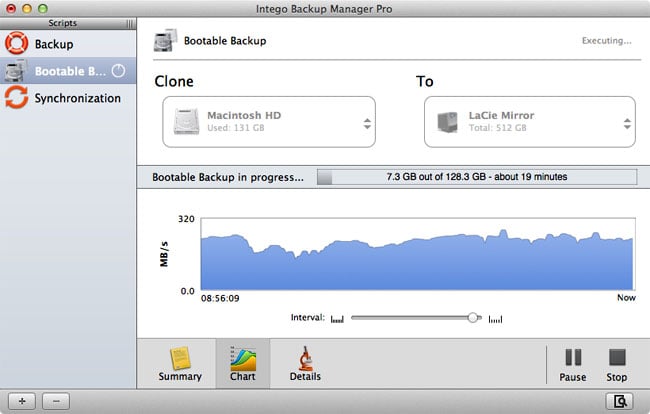Pause the running backup
The image size is (650, 414).
[x=573, y=365]
